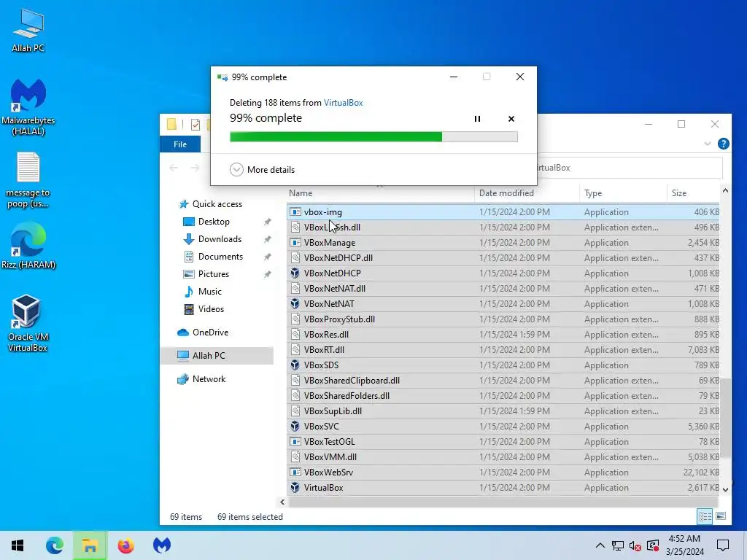Viewport: 747px width, 560px height.
Task: Cancel the delete operation with the X
Action: pyautogui.click(x=511, y=119)
